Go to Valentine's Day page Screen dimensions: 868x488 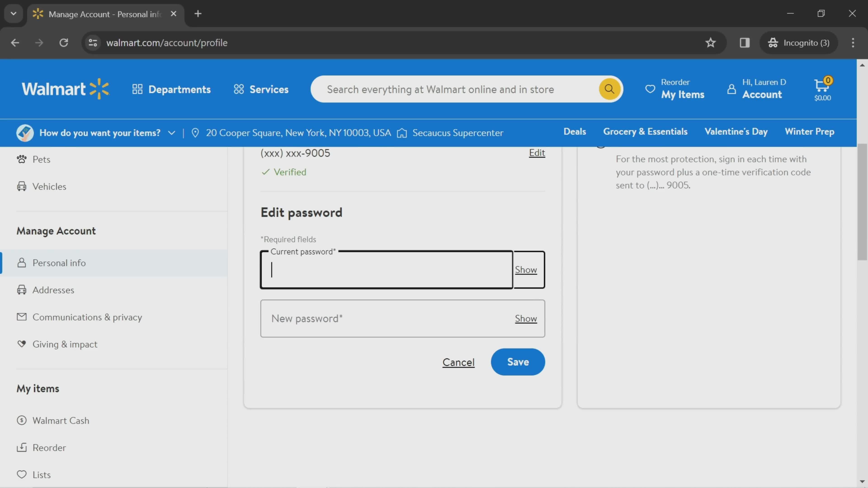point(736,132)
